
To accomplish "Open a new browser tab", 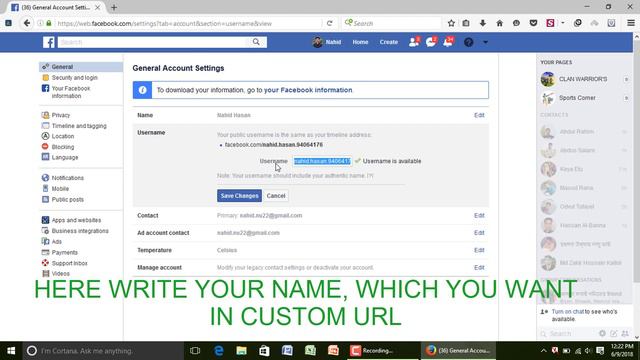I will point(114,7).
